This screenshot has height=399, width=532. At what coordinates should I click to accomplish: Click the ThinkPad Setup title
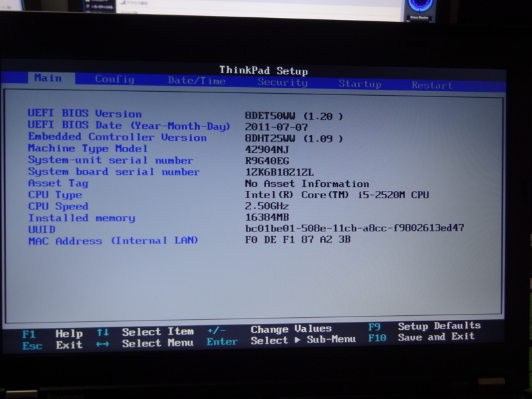(x=263, y=70)
